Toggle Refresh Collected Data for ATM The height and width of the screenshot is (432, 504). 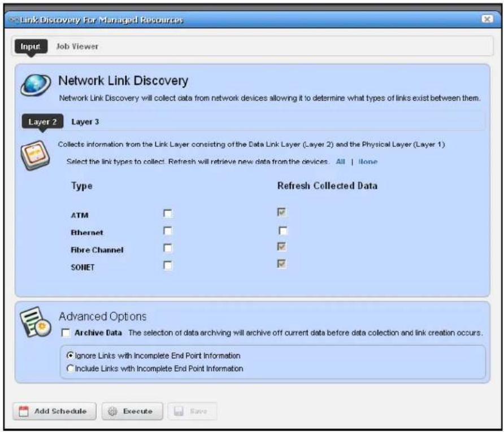tap(281, 212)
